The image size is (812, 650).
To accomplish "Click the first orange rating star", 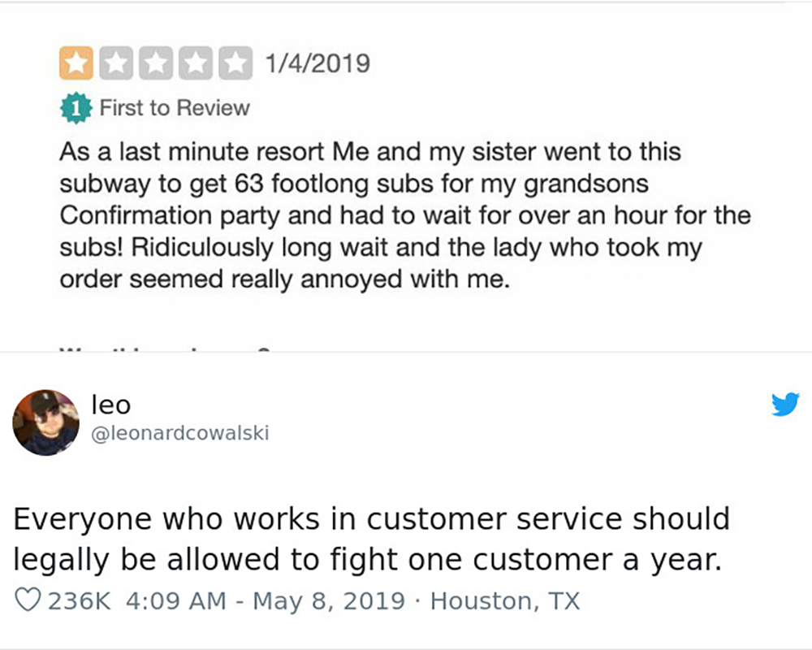I will coord(76,63).
